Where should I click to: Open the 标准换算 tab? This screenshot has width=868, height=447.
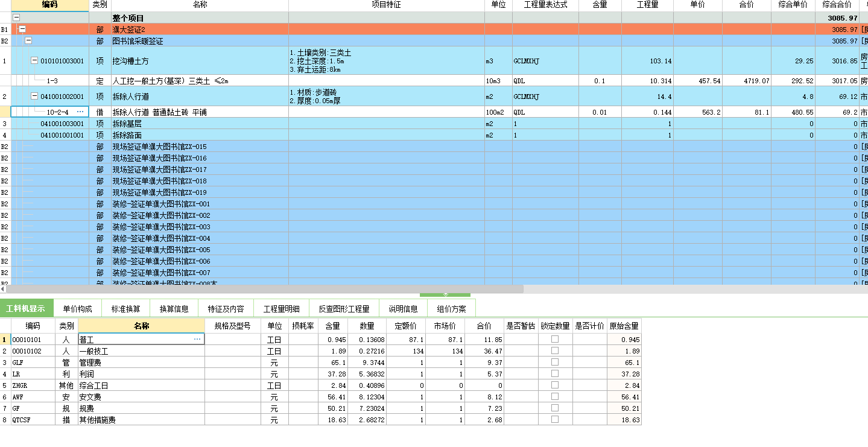pyautogui.click(x=125, y=308)
